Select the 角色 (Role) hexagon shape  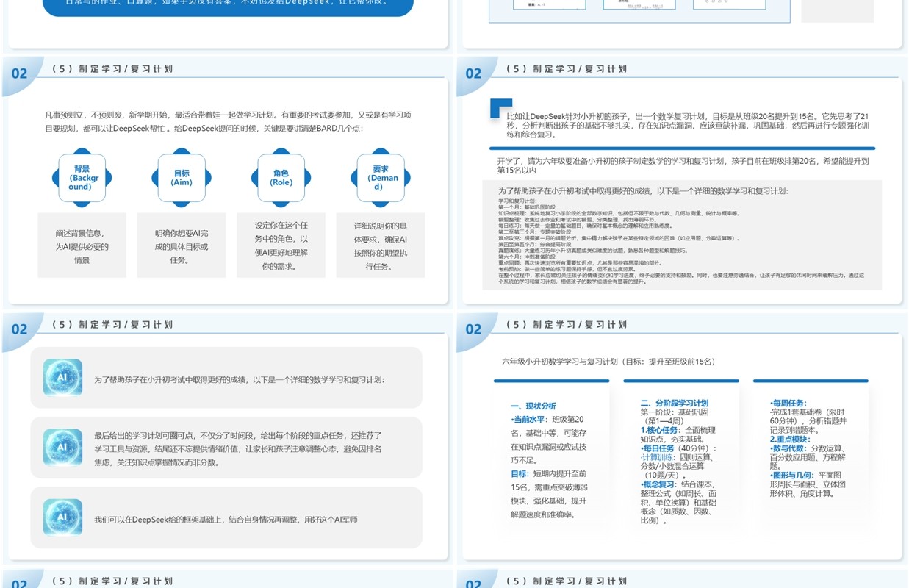pos(281,178)
